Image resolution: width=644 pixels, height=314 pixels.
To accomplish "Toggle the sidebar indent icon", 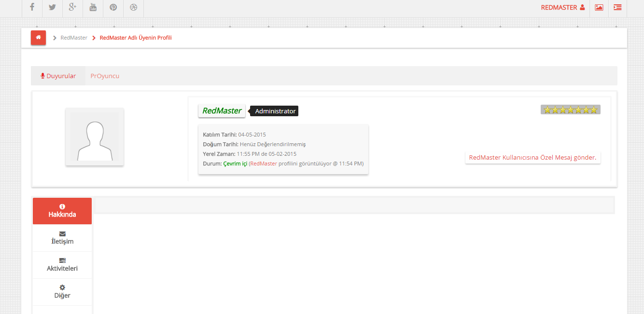I will click(617, 7).
